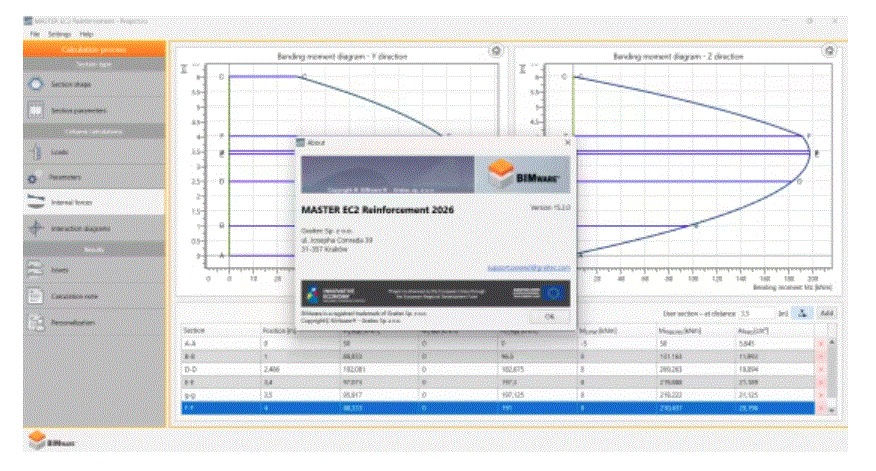
Task: Open settings gear of Z direction diagram
Action: tap(829, 51)
